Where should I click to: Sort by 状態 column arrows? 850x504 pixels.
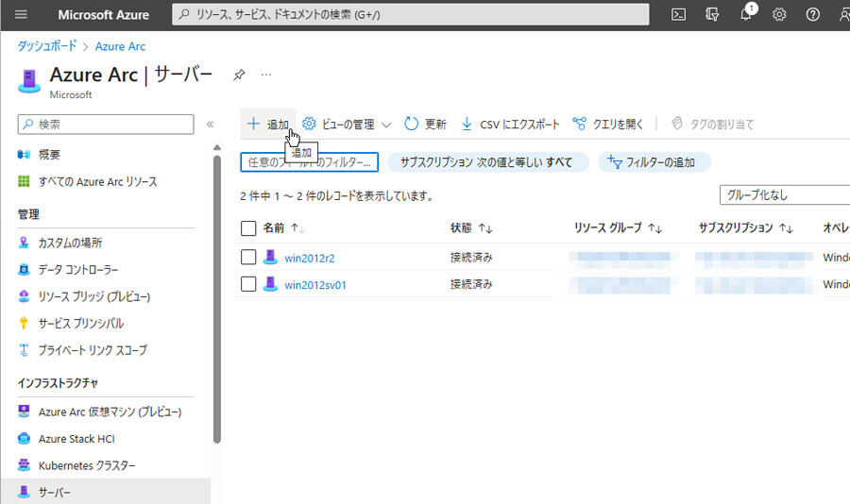pyautogui.click(x=485, y=228)
